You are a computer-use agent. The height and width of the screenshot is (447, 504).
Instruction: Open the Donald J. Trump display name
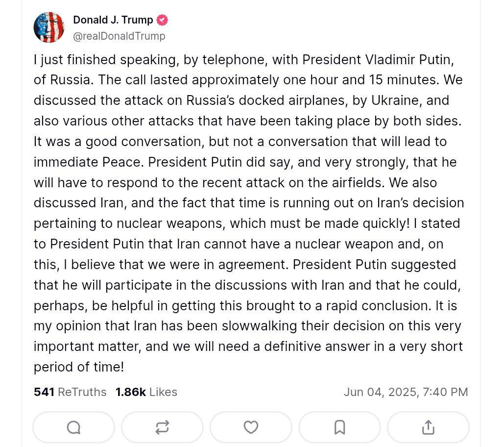point(113,20)
